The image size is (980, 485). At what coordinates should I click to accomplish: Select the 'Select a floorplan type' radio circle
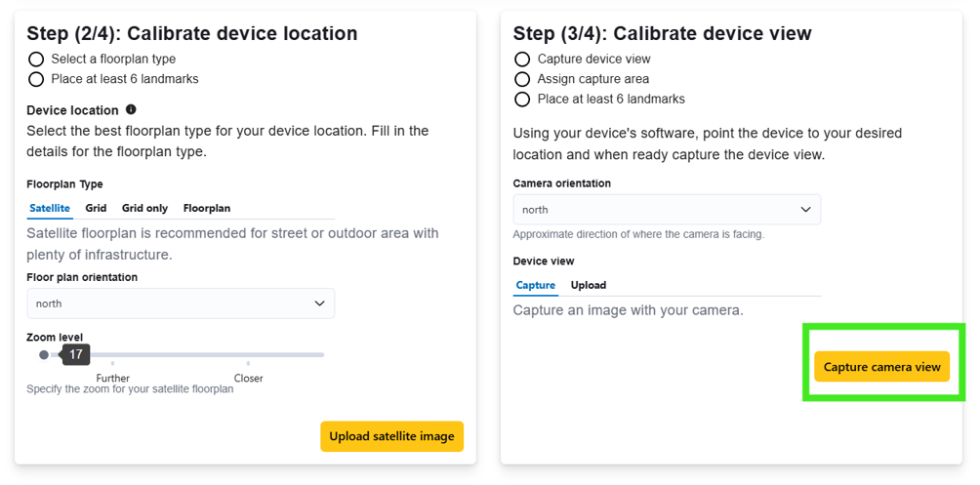pos(36,60)
